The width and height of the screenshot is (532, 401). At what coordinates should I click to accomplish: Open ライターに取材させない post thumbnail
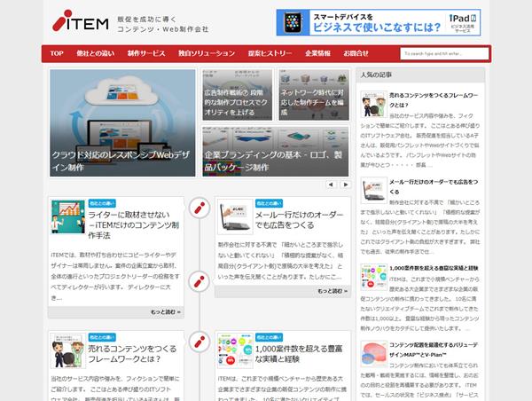click(68, 216)
